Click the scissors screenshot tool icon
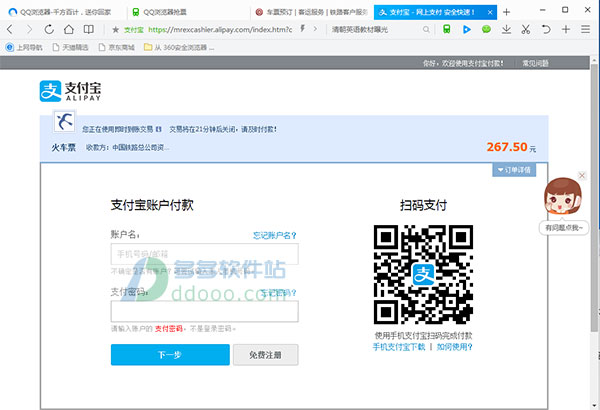Screen dimensions: 600x410 tap(526, 29)
